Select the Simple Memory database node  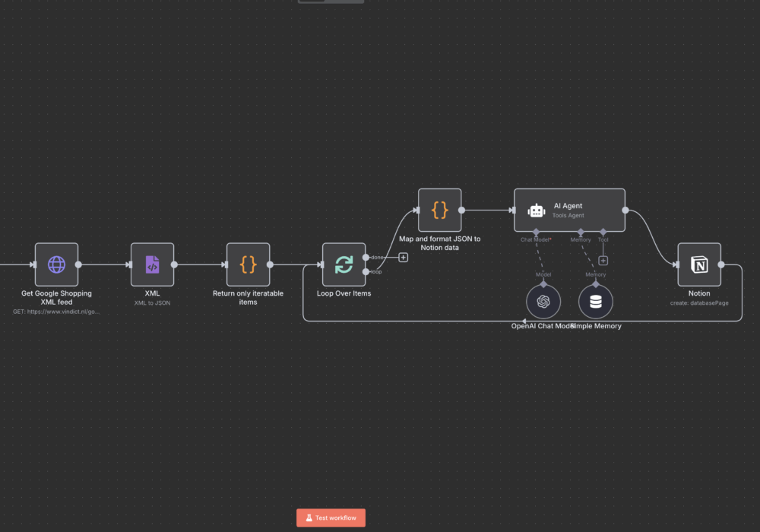[x=595, y=302]
